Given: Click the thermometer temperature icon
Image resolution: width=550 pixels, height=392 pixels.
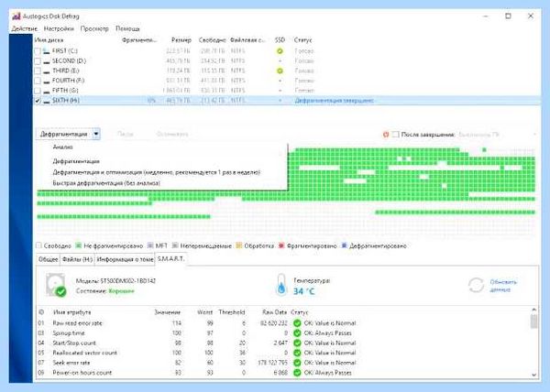Looking at the screenshot, I should (x=281, y=285).
